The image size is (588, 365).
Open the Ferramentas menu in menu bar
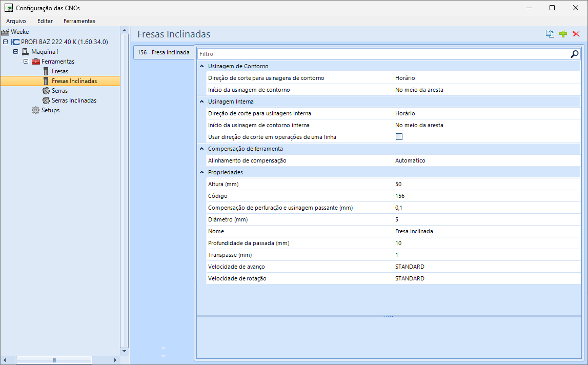[79, 21]
